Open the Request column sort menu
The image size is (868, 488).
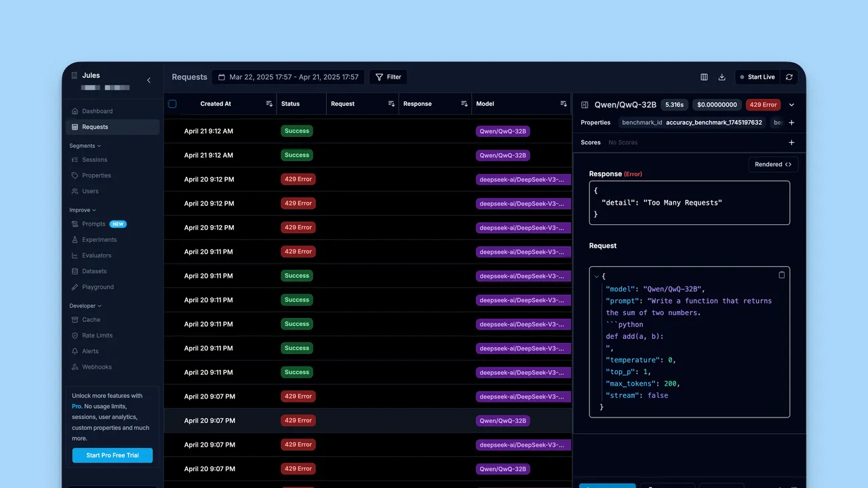tap(391, 104)
